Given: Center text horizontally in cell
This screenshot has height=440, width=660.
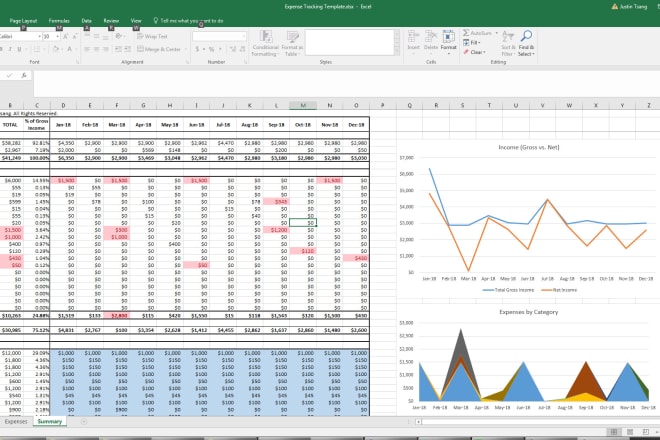Looking at the screenshot, I should (x=96, y=49).
